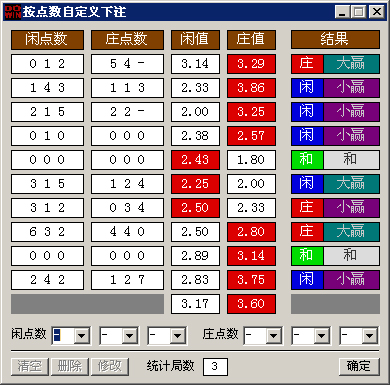
Task: Click the 修改 button
Action: [110, 366]
